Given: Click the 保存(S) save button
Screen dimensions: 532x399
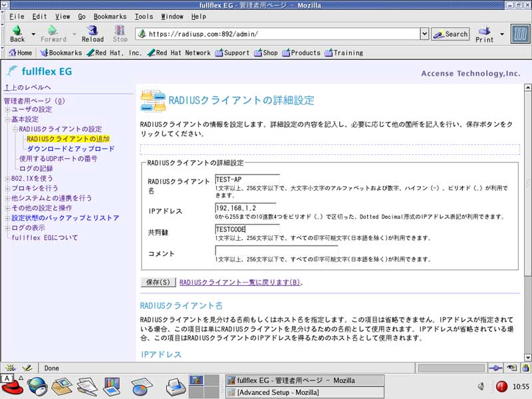Looking at the screenshot, I should click(x=158, y=282).
